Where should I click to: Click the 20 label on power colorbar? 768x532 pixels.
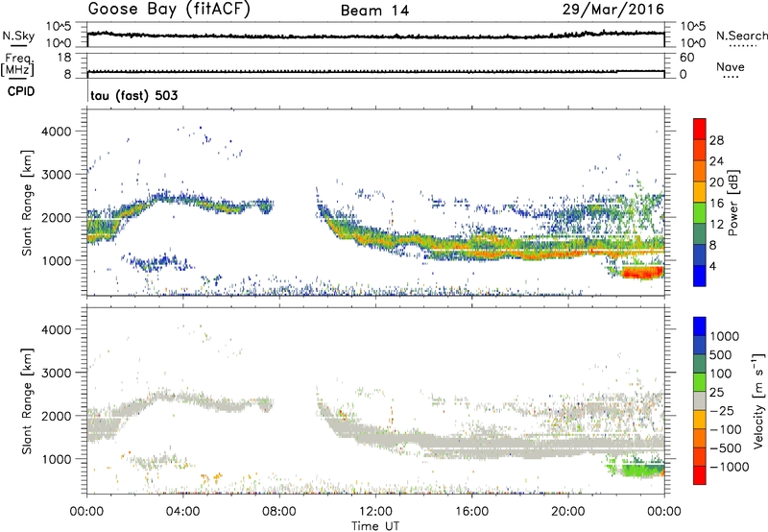pos(716,182)
